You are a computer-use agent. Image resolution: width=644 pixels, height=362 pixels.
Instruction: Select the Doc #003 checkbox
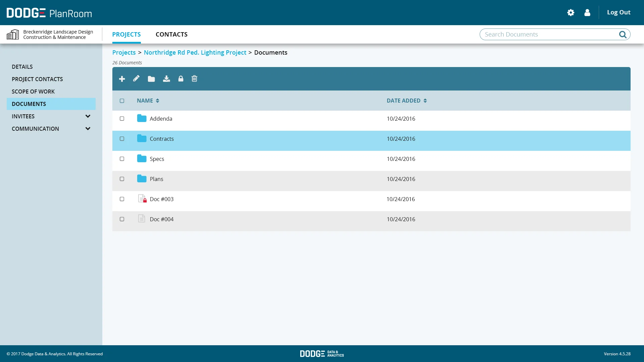click(x=122, y=199)
